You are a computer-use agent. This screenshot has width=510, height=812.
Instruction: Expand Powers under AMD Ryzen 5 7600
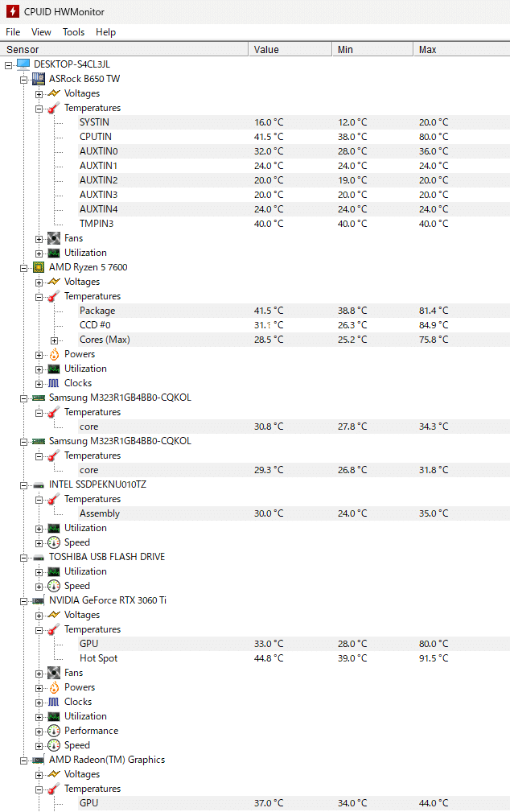[39, 355]
